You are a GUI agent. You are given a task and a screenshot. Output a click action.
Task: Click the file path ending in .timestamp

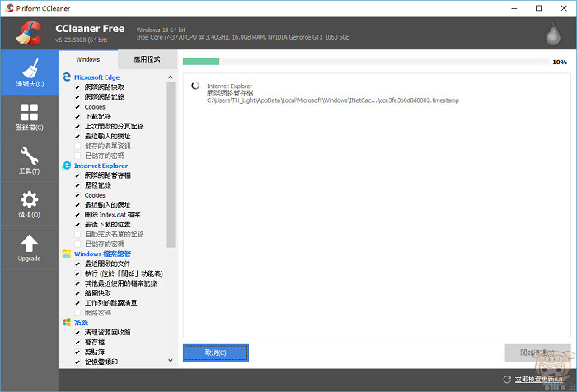click(x=333, y=100)
